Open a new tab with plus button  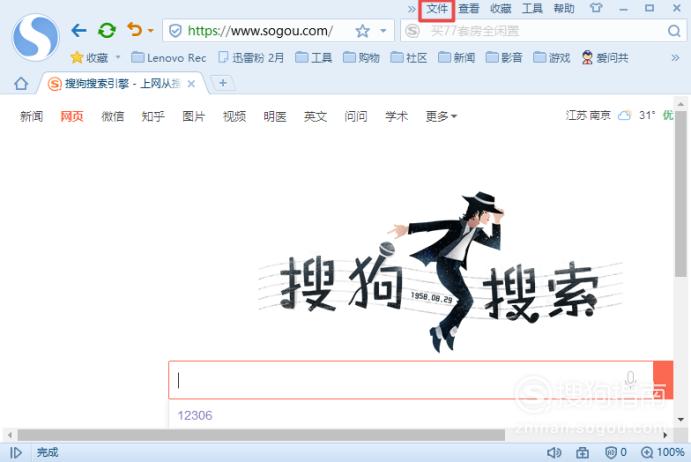click(x=223, y=83)
